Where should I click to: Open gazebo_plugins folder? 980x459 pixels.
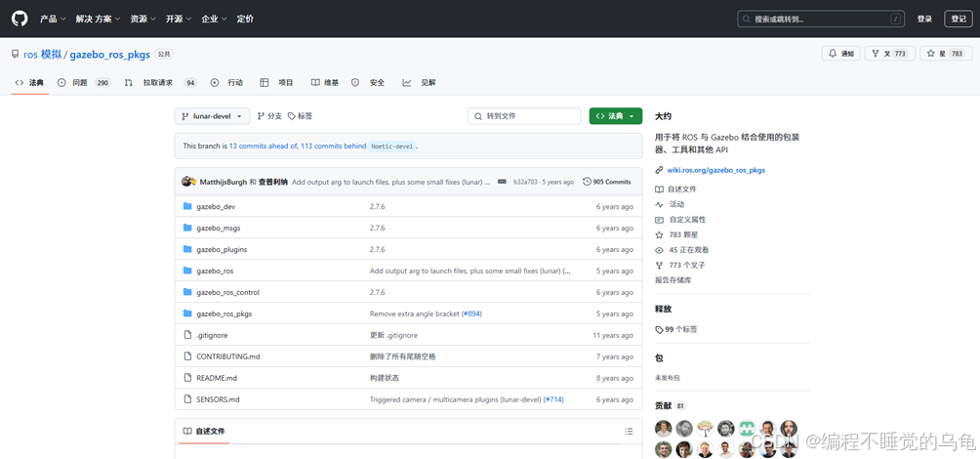[x=222, y=249]
